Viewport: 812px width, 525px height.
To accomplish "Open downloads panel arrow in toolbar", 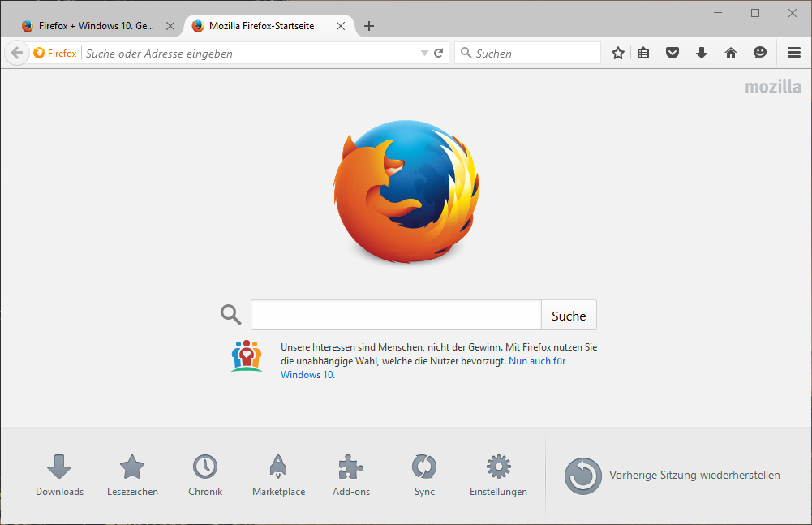I will click(x=702, y=53).
